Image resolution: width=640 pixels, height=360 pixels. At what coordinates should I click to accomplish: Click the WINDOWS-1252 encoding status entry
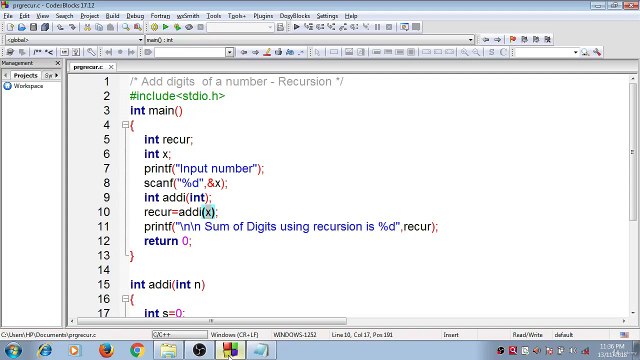[x=295, y=335]
